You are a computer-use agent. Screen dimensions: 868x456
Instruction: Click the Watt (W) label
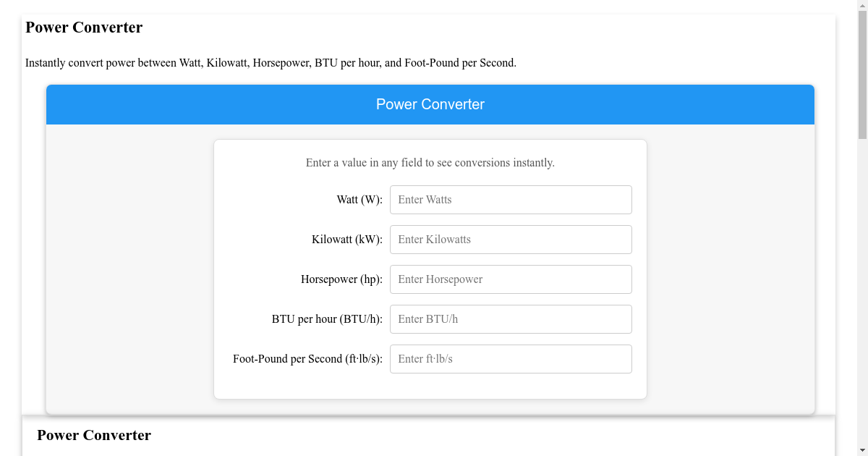point(359,199)
